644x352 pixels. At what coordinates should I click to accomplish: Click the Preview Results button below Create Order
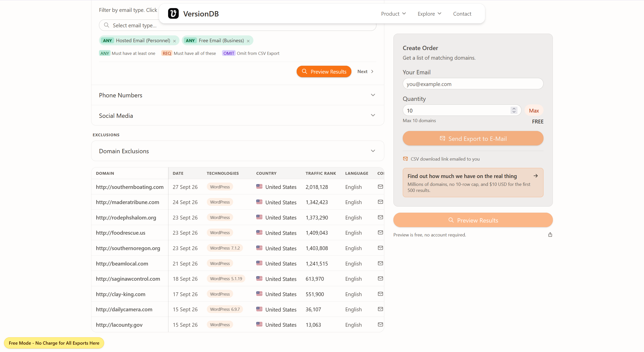[473, 220]
